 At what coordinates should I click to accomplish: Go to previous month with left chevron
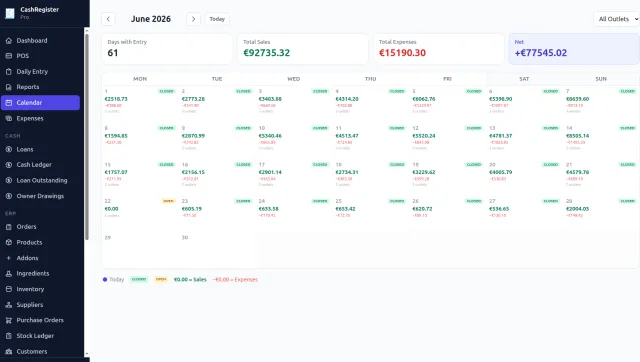coord(108,19)
